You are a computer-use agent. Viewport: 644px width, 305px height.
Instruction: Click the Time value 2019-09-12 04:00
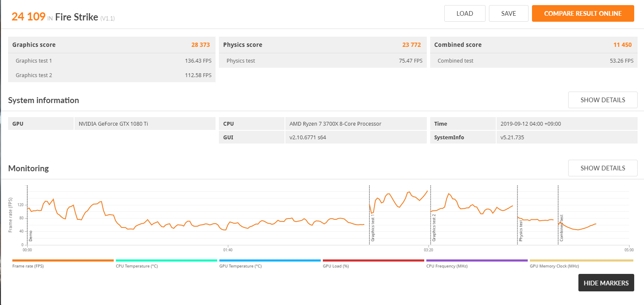[531, 124]
